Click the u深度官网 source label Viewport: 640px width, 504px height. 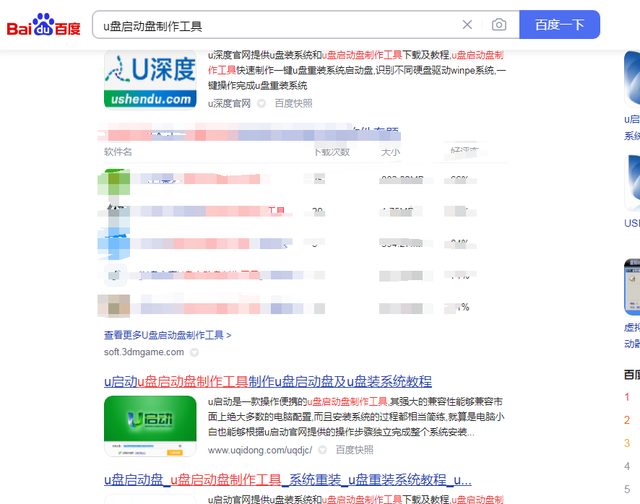[229, 104]
